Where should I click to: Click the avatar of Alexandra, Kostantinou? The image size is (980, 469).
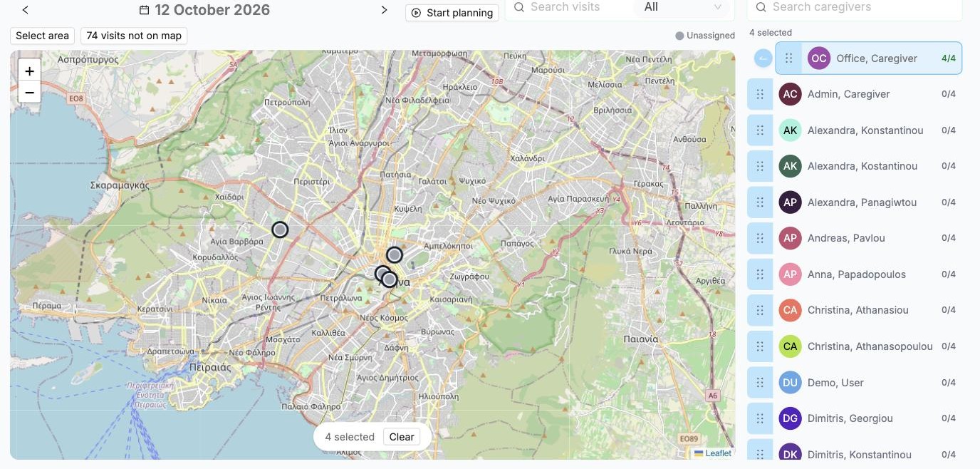tap(790, 166)
